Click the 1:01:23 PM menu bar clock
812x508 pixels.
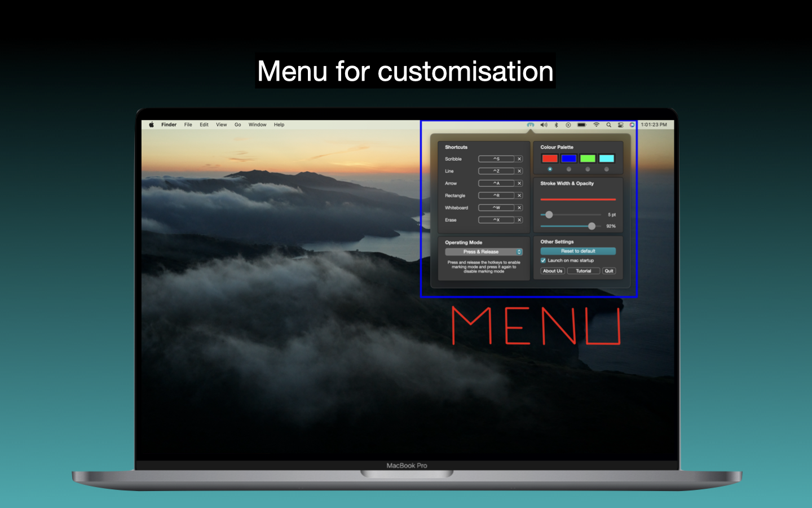(654, 125)
